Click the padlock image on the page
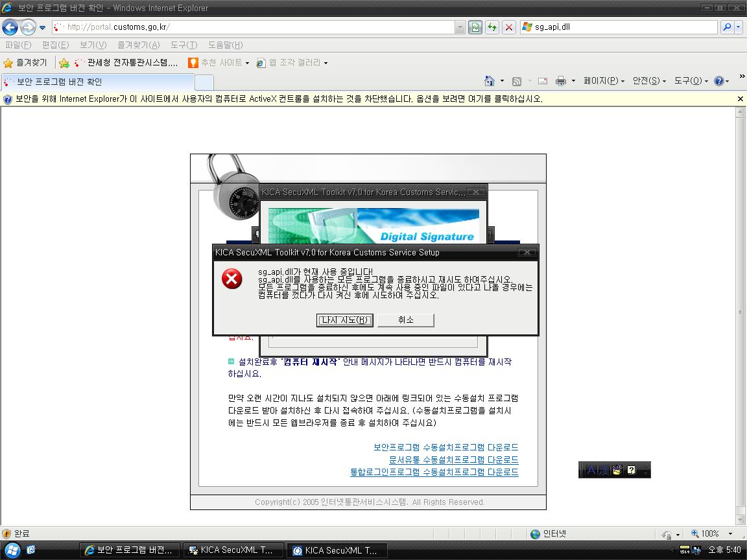Screen dimensions: 747x560 (233, 187)
